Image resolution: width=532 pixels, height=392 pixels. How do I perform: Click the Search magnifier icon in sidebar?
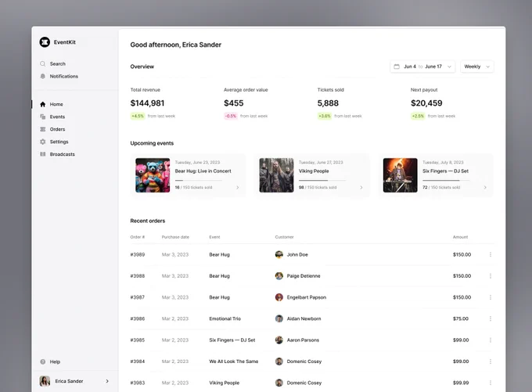tap(43, 64)
